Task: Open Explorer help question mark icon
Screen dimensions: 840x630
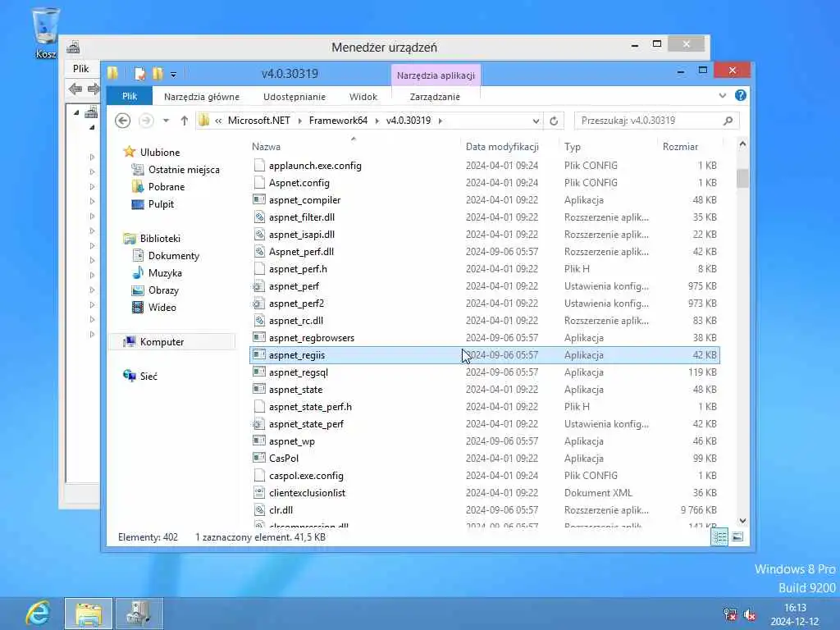Action: click(x=741, y=95)
